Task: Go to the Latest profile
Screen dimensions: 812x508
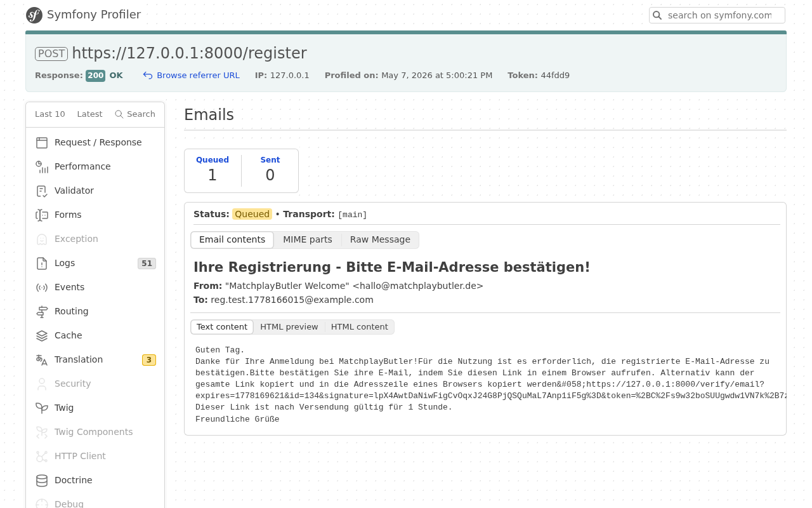Action: pos(89,114)
